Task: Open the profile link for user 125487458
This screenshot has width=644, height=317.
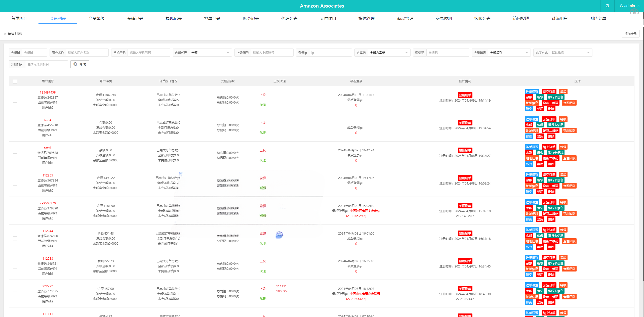Action: coord(48,92)
